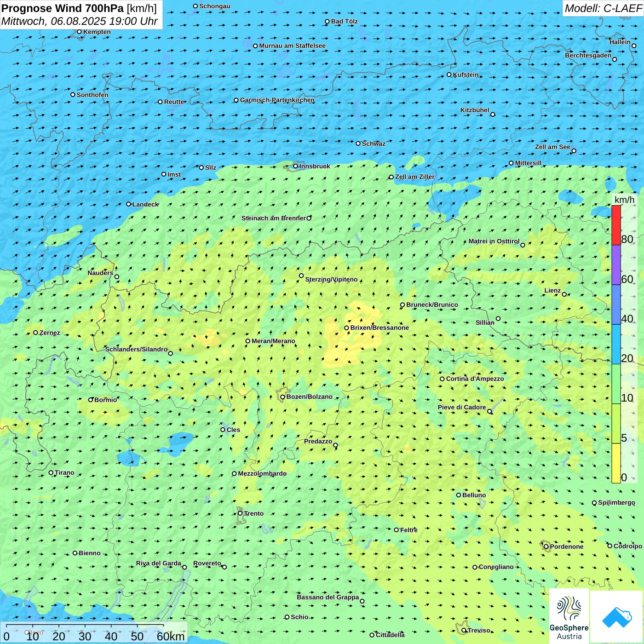Click the Bormio location marker
This screenshot has height=644, width=644.
(91, 400)
